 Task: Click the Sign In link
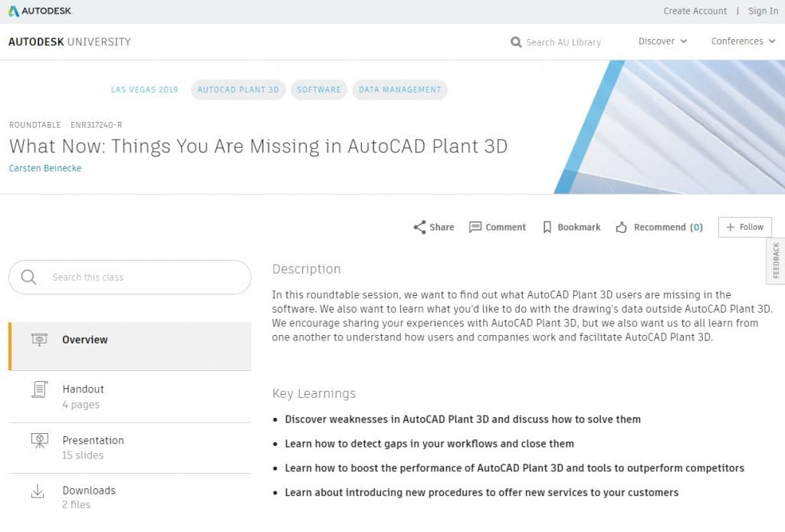tap(763, 11)
